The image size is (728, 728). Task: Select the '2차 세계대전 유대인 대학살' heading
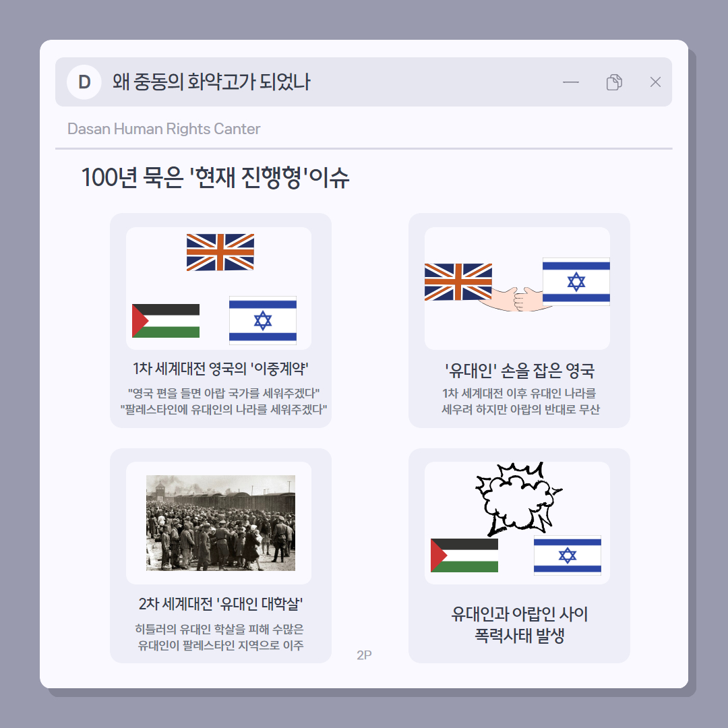pos(220,603)
